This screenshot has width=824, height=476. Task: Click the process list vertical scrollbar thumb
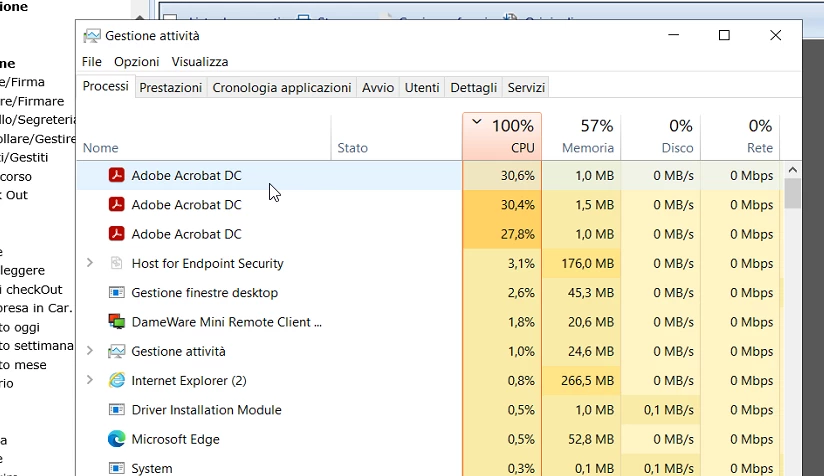coord(793,193)
